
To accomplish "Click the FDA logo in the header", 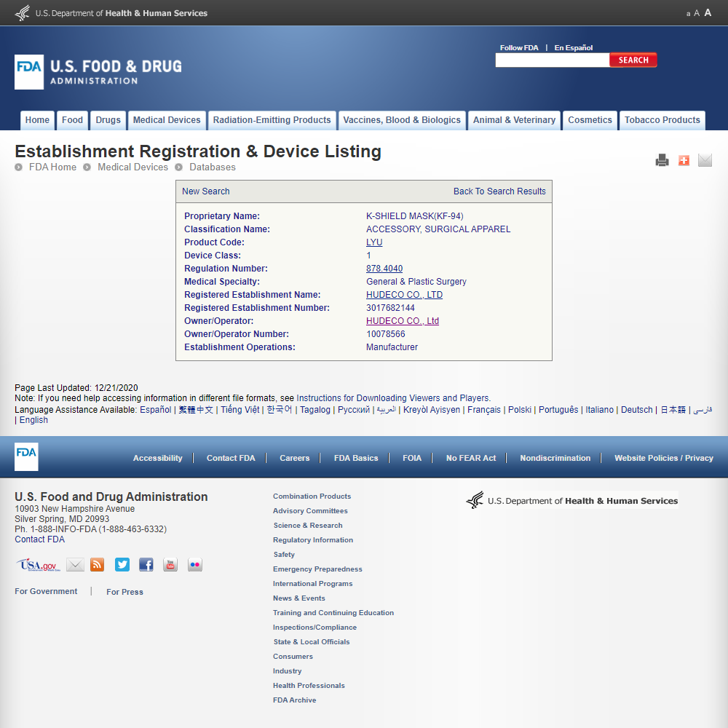I will click(98, 72).
